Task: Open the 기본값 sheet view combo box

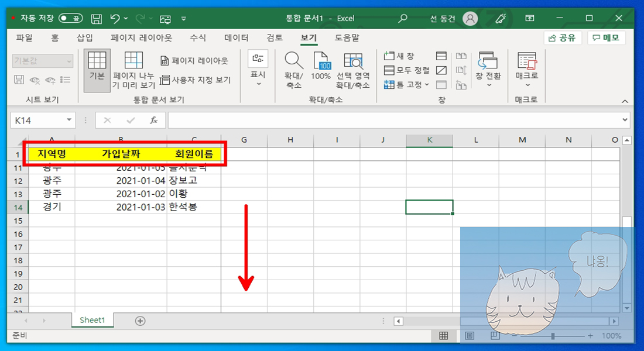Action: coord(43,61)
